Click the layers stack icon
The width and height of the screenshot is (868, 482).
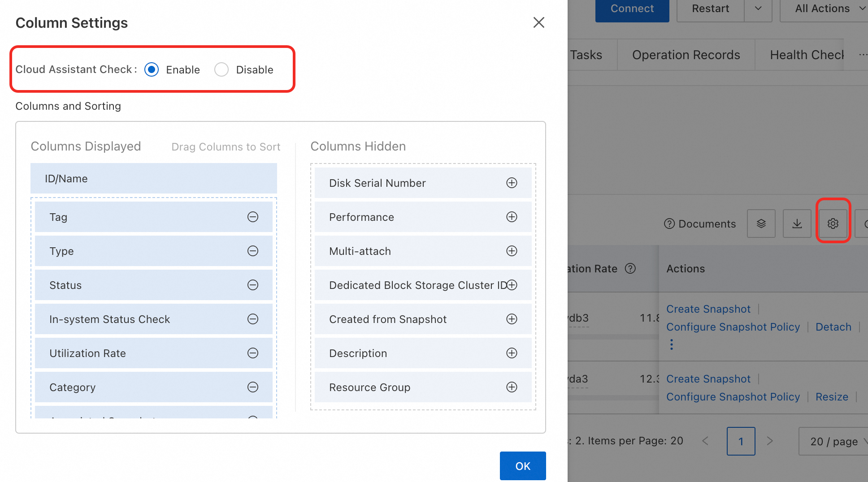[761, 224]
